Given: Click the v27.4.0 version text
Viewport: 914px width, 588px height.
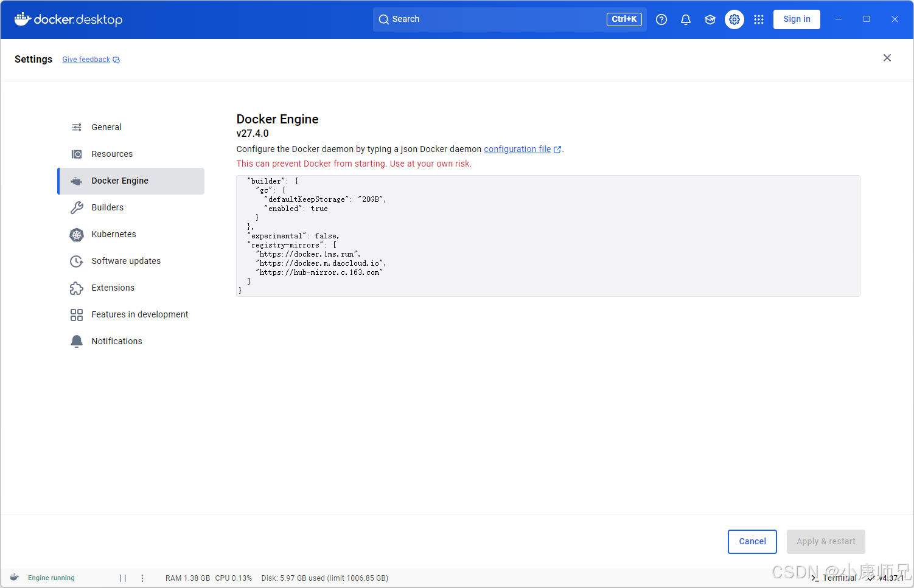Looking at the screenshot, I should tap(253, 134).
